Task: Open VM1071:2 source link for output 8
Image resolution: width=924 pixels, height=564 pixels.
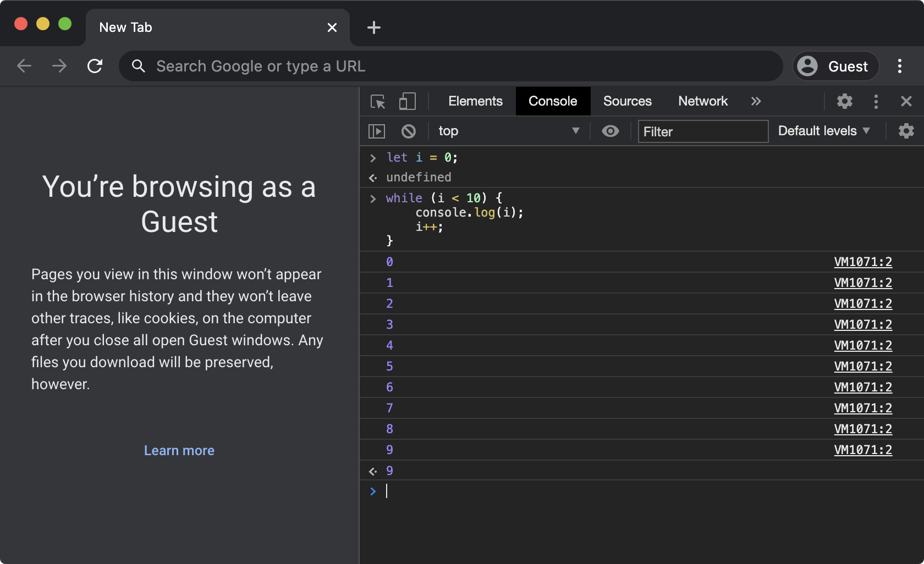Action: pyautogui.click(x=863, y=429)
